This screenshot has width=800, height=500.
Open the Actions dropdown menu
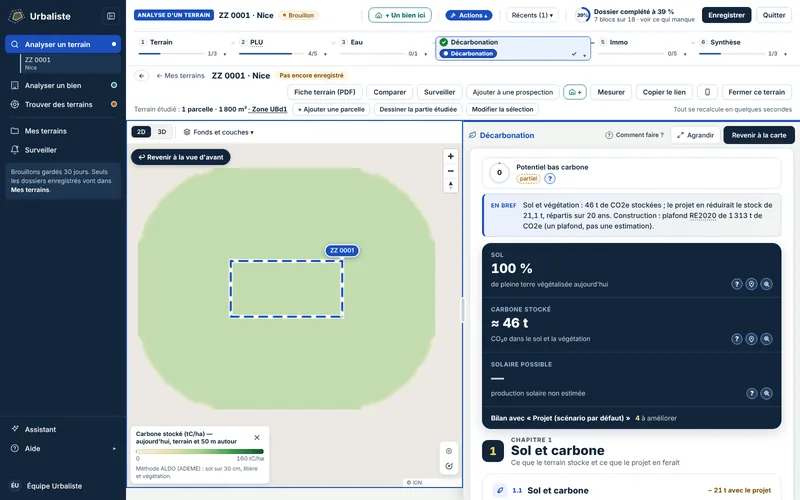[x=469, y=15]
